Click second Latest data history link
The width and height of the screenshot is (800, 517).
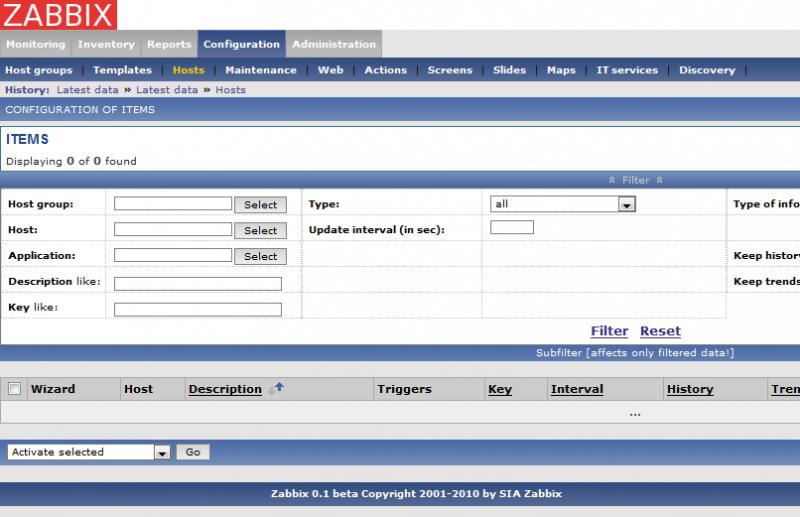coord(167,90)
